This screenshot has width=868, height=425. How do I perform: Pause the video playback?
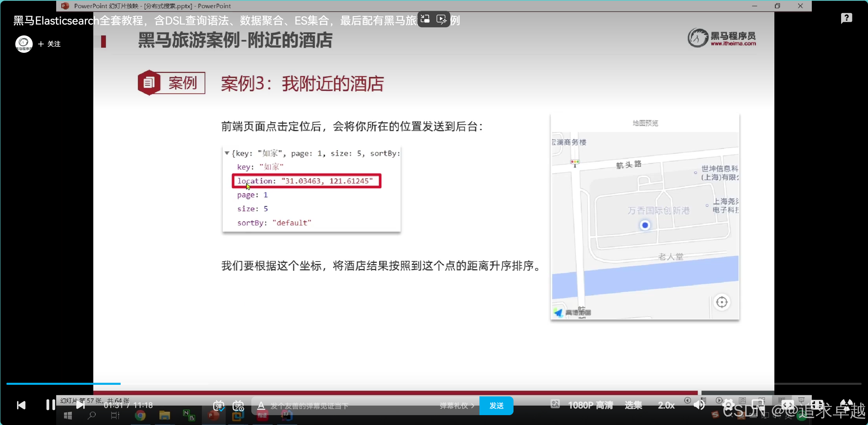point(50,405)
